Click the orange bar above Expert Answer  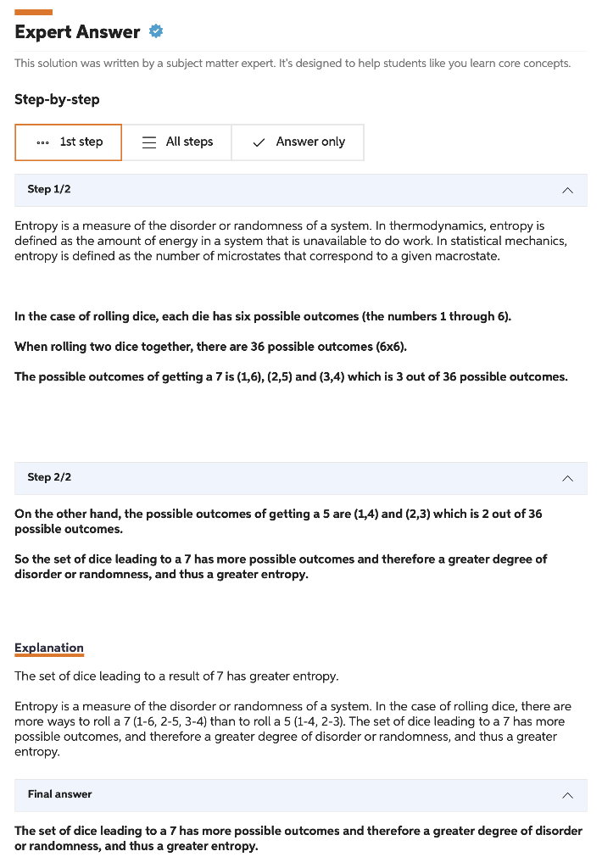(35, 11)
